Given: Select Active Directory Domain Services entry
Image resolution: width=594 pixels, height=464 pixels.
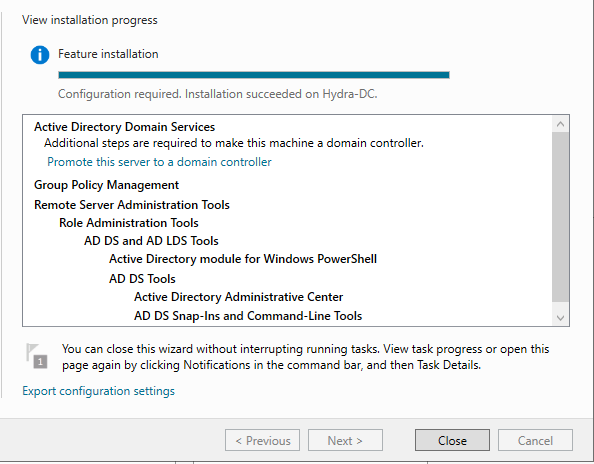Looking at the screenshot, I should coord(125,127).
